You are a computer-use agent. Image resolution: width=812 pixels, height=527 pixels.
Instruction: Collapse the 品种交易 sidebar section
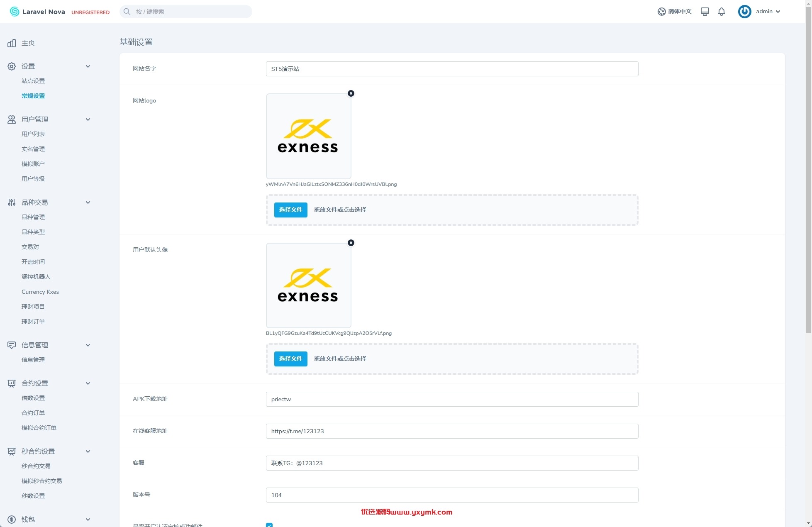coord(88,203)
